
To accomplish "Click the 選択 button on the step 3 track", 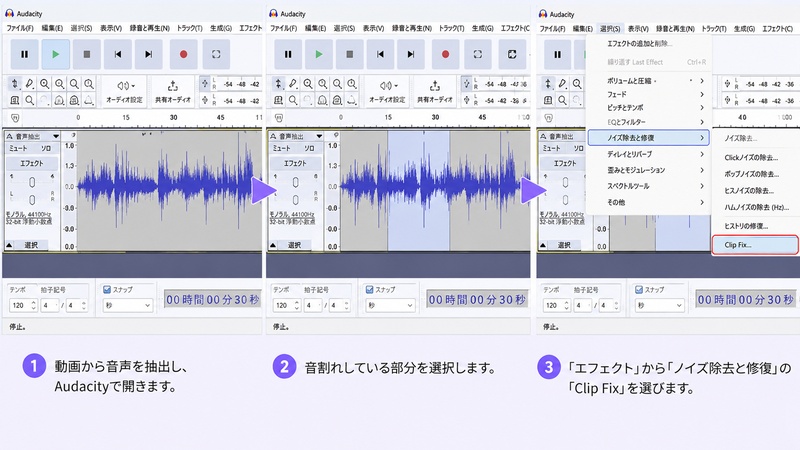I will pyautogui.click(x=564, y=245).
